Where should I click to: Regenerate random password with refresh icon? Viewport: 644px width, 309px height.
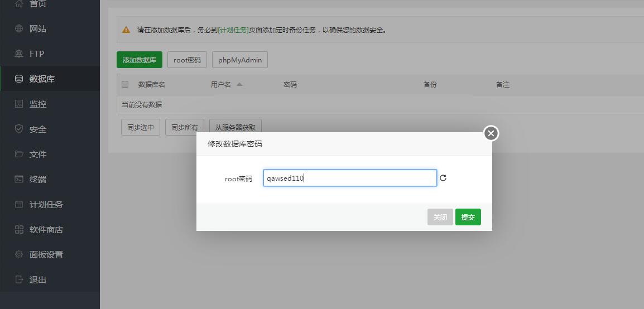[443, 178]
